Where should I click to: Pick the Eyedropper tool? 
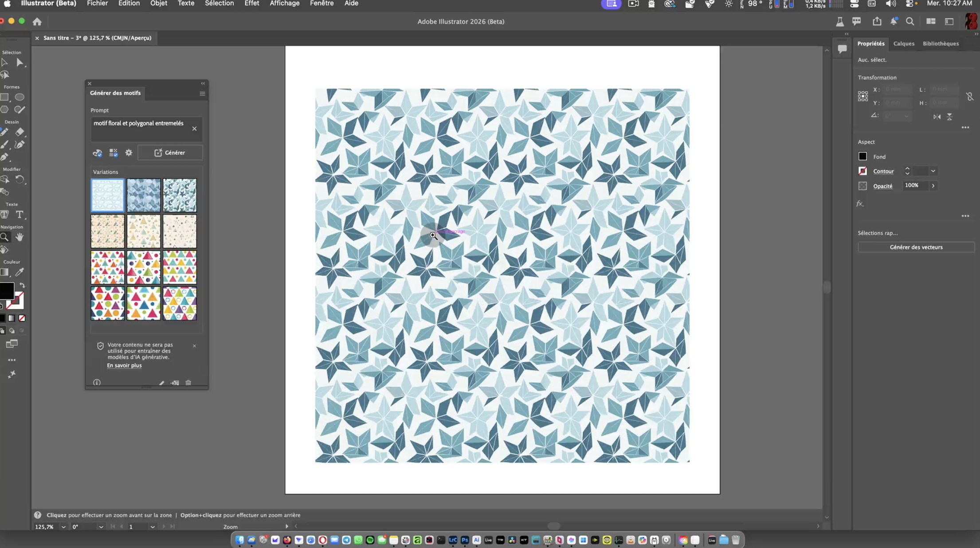(x=20, y=272)
